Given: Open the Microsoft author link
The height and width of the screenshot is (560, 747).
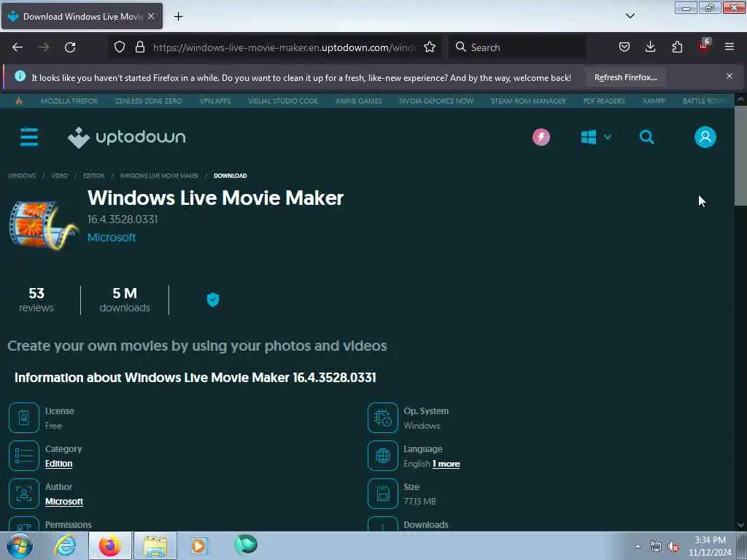Looking at the screenshot, I should coord(64,502).
